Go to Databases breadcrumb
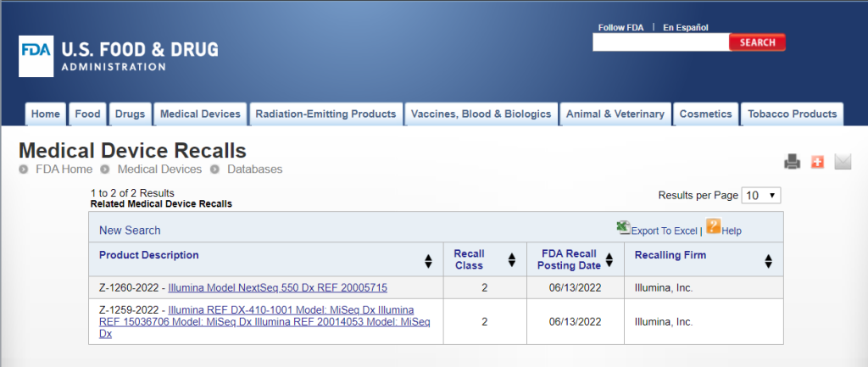868x367 pixels. pyautogui.click(x=254, y=170)
